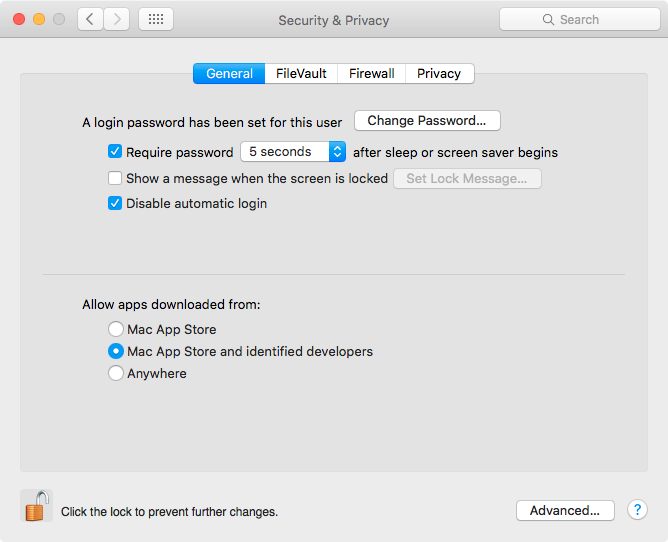Click the Change Password button
668x542 pixels.
click(427, 121)
